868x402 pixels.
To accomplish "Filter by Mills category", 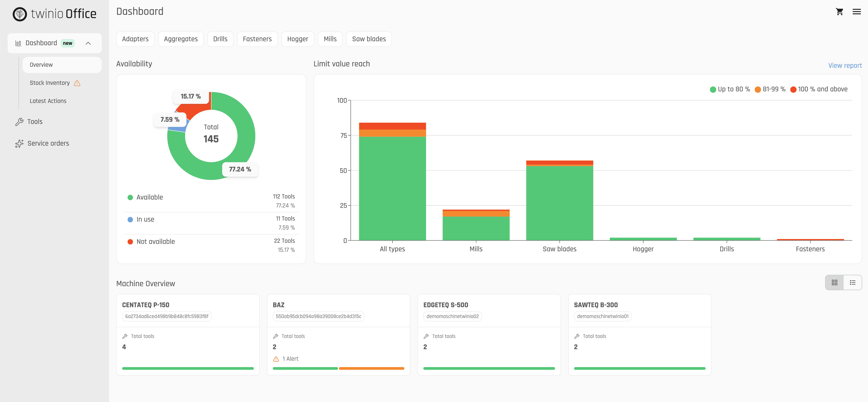I will (x=330, y=39).
